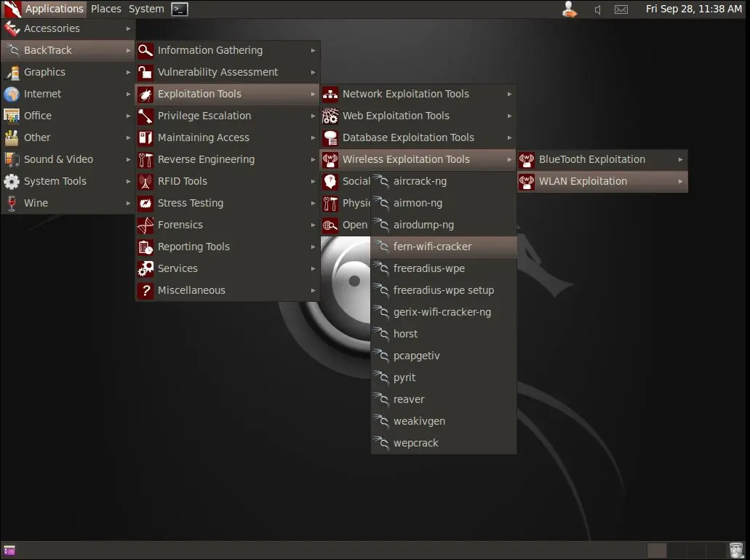Click the Reverse Engineering tools icon
Screen dimensions: 750x560
click(x=145, y=160)
